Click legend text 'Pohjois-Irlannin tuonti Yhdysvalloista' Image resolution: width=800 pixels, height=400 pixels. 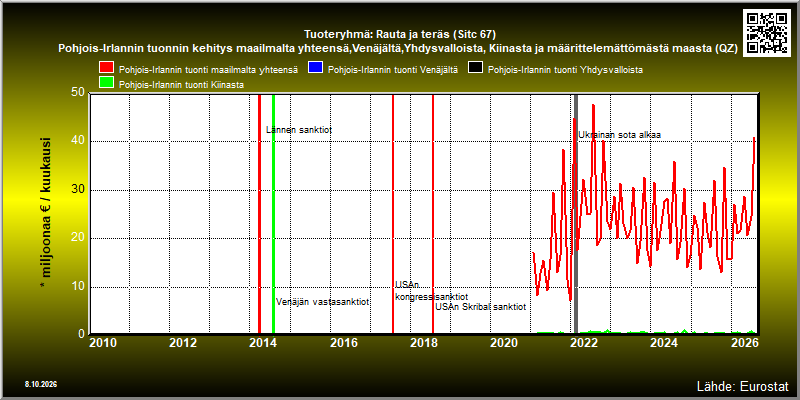[x=565, y=70]
